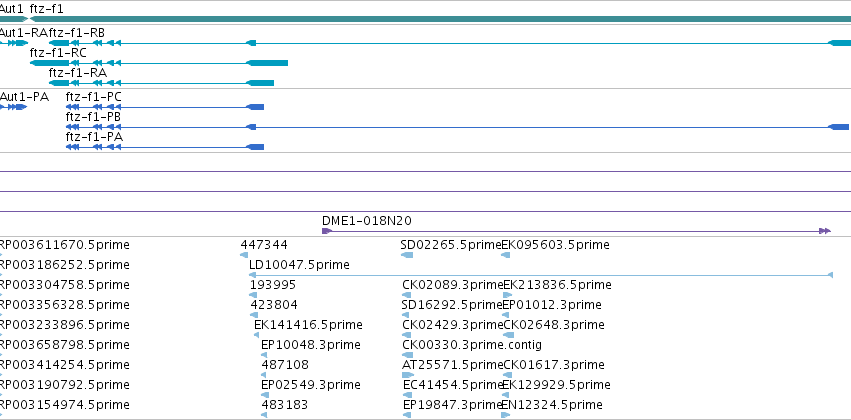Select the RP003414254.5prime EST label
Screen dimensions: 851x420
pyautogui.click(x=65, y=364)
